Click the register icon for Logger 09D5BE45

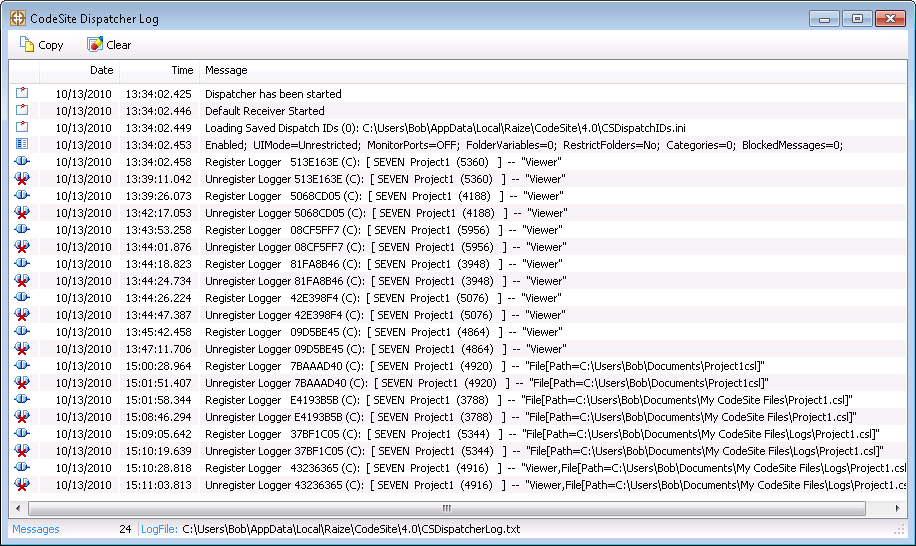click(22, 331)
